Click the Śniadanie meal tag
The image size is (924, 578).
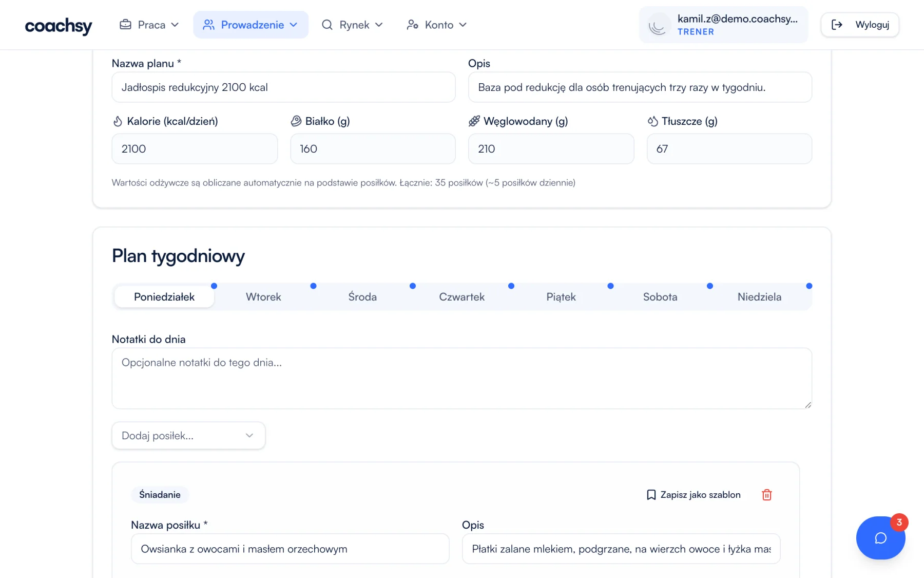point(160,495)
